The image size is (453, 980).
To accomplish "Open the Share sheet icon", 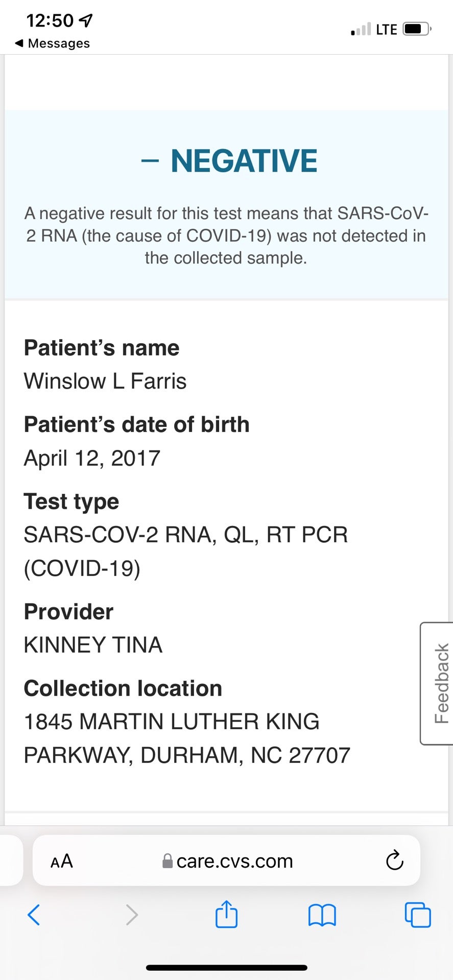I will point(226,913).
